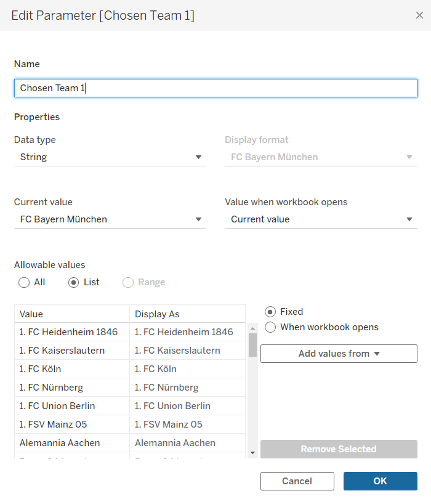Open the Add values from menu
This screenshot has width=431, height=504.
(339, 354)
